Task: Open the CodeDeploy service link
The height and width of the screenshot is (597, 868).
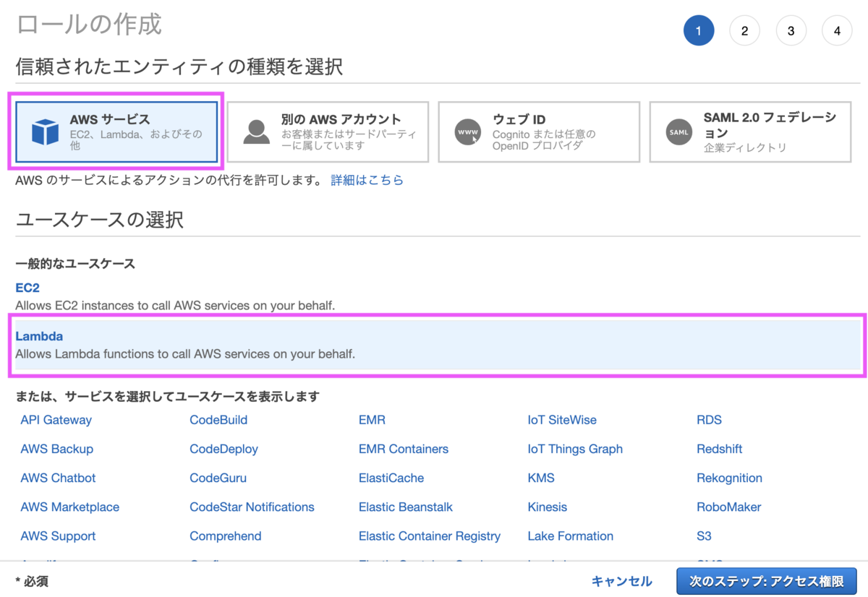Action: 224,449
